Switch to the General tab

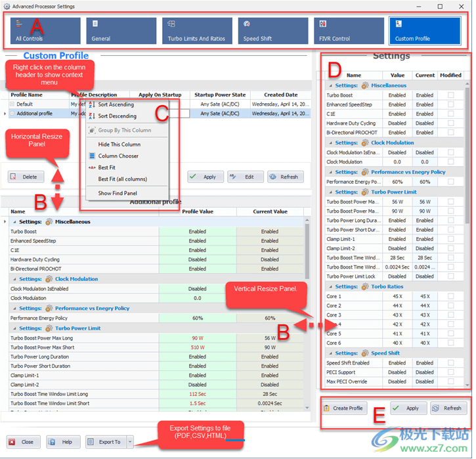(x=121, y=31)
